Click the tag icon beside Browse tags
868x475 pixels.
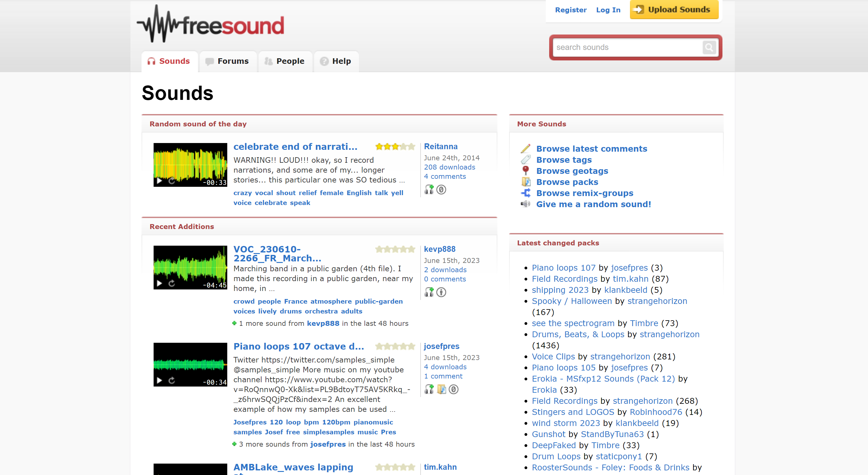point(525,159)
